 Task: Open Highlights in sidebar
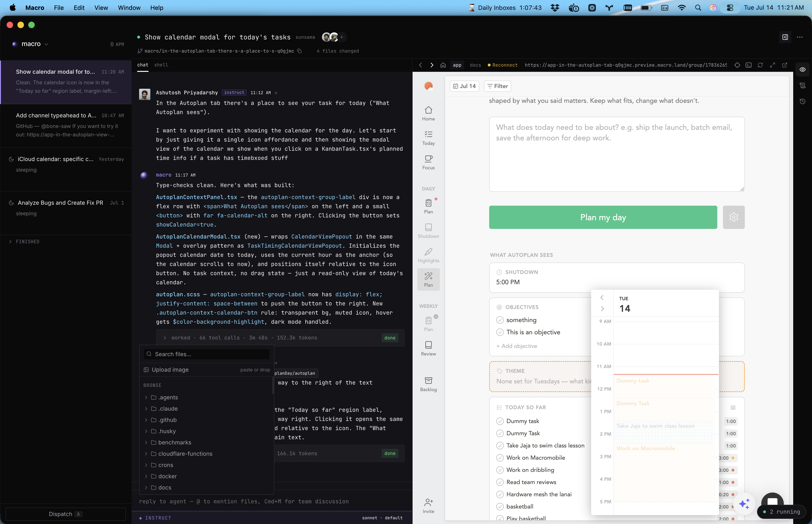click(x=428, y=255)
